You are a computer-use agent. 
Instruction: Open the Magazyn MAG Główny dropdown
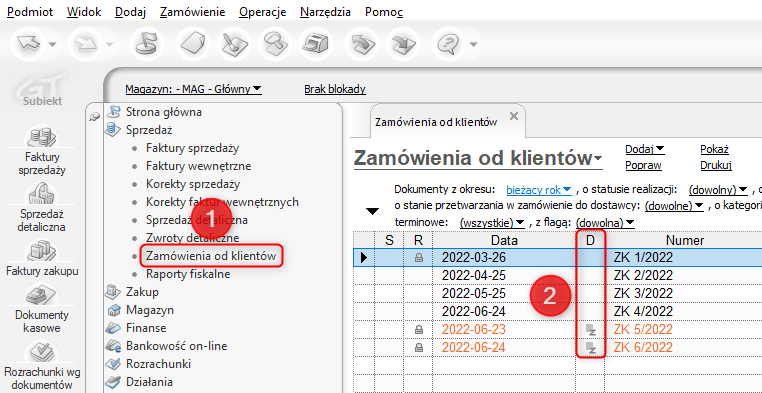pyautogui.click(x=193, y=89)
